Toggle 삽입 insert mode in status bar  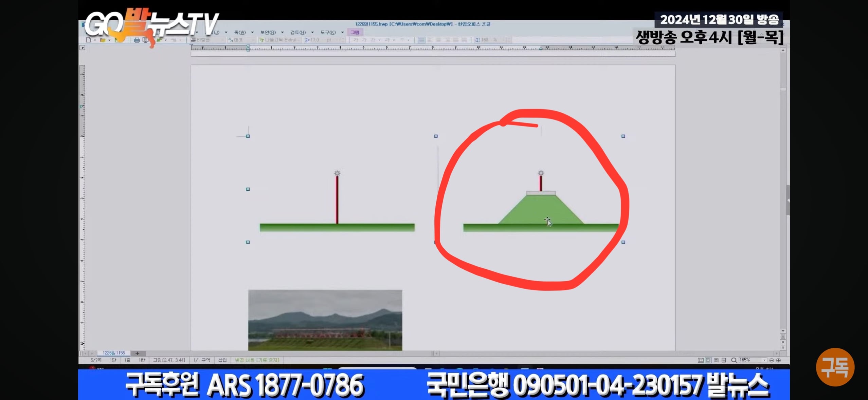pos(222,360)
